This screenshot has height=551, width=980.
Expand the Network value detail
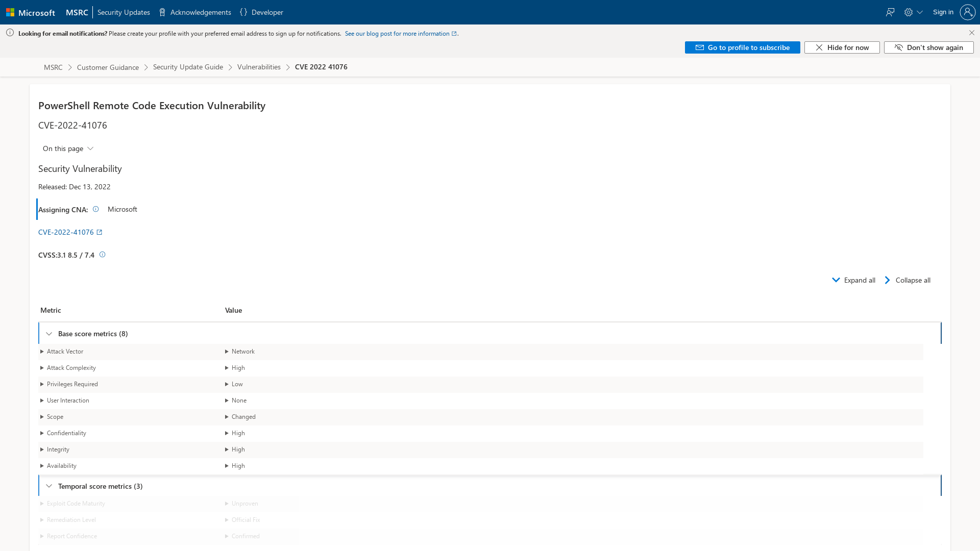[x=240, y=352]
